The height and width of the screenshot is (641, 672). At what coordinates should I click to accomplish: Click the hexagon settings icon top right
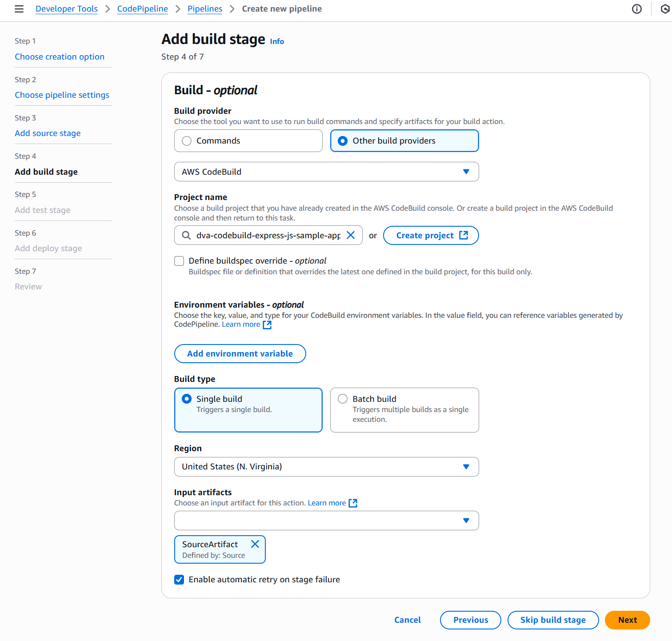[665, 9]
